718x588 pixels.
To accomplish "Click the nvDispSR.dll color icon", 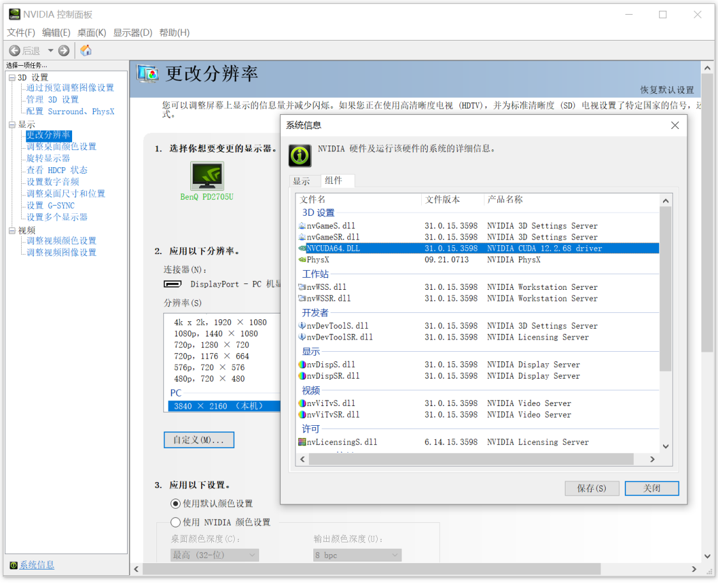I will click(303, 376).
